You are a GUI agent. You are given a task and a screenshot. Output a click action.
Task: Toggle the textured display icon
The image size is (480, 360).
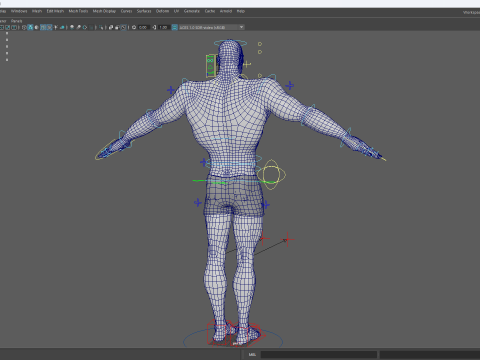tap(49, 27)
